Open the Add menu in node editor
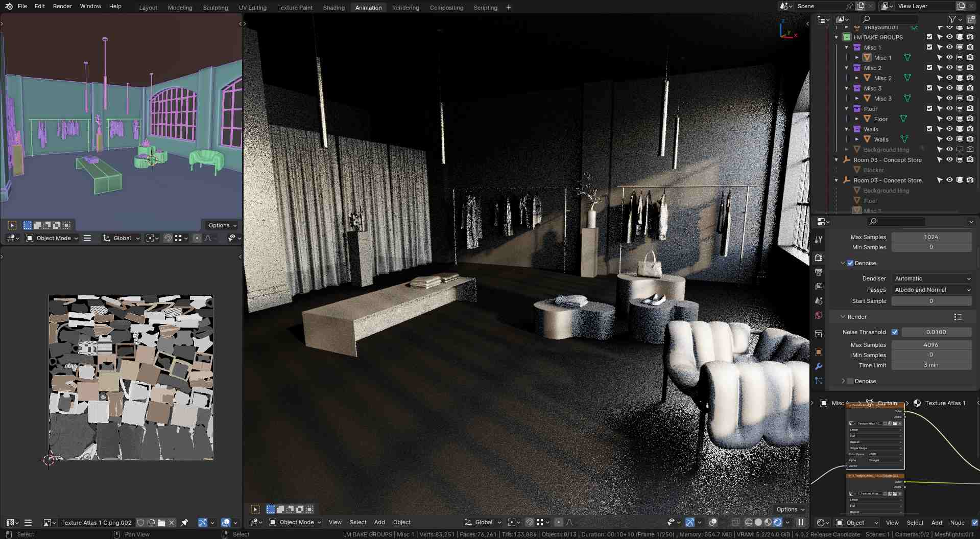 [x=936, y=523]
